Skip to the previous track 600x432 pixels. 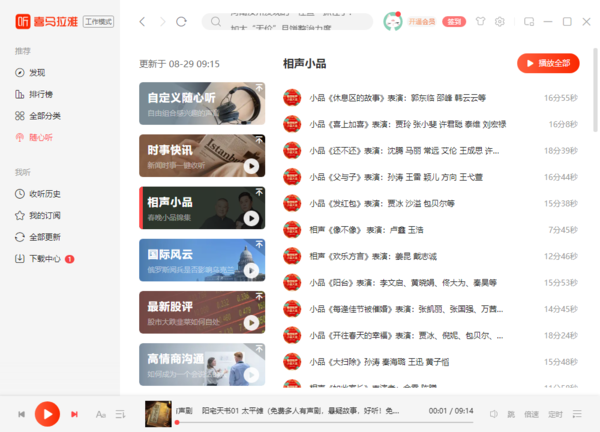(22, 414)
